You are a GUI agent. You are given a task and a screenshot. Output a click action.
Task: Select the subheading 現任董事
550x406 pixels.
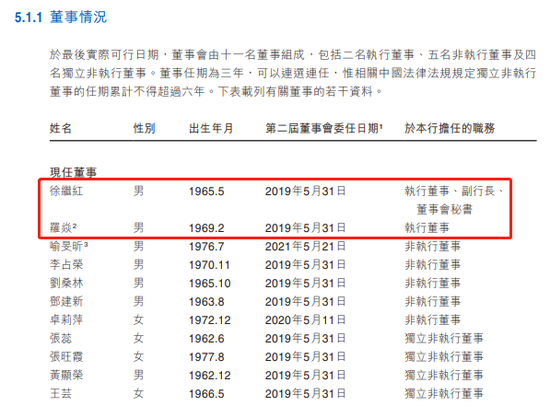point(73,172)
